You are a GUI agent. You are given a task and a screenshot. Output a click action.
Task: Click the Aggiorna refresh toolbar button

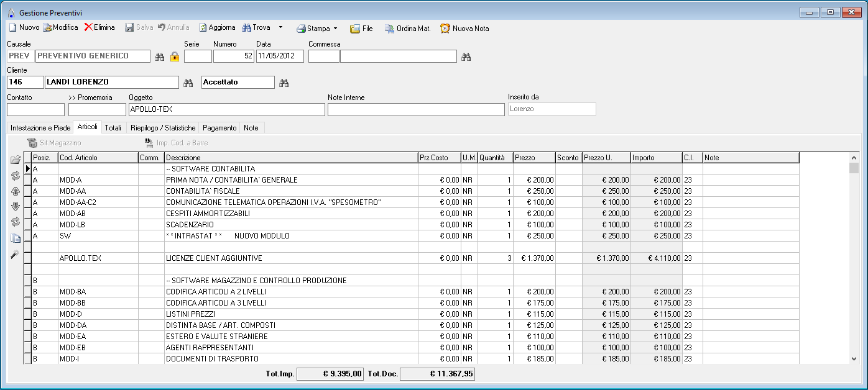tap(217, 27)
